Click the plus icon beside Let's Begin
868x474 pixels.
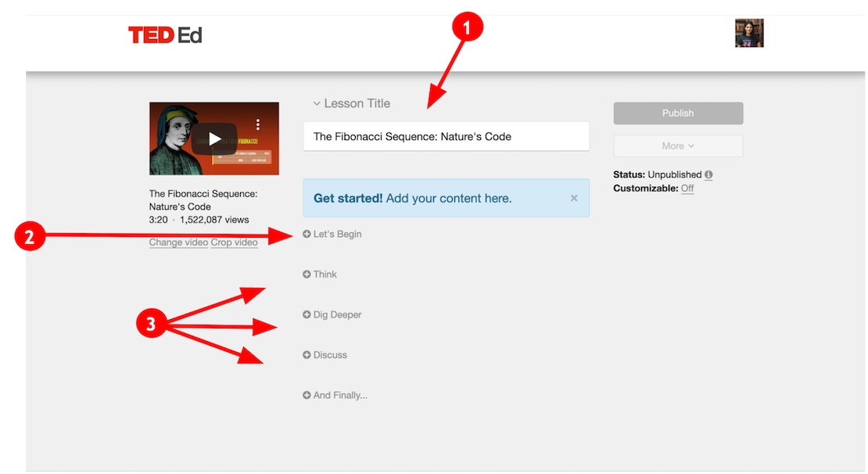307,234
